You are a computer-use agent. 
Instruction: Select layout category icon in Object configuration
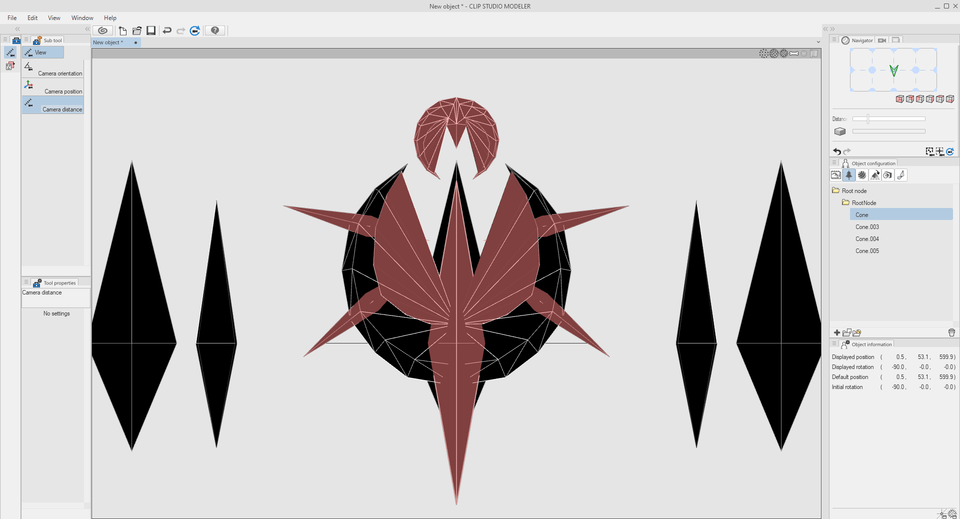tap(875, 175)
